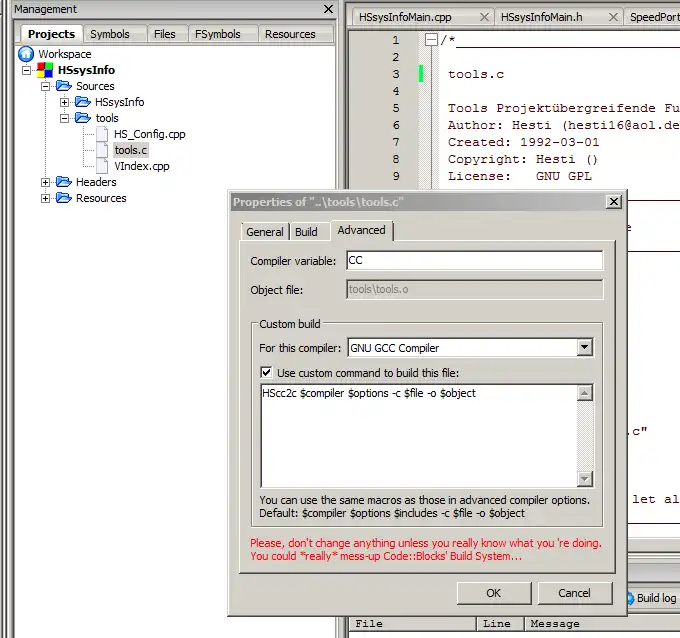Click the Object file field

click(474, 289)
